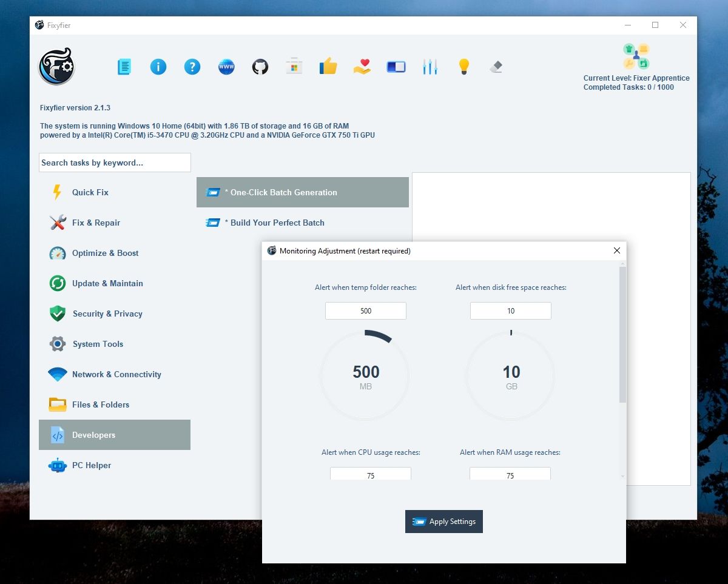
Task: Open the blue document notes icon
Action: (124, 66)
